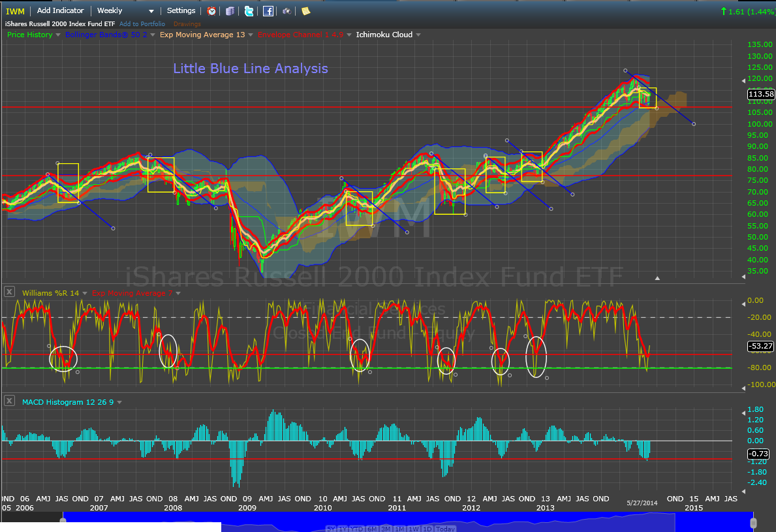Open the Add Indicator menu
The height and width of the screenshot is (532, 776).
pyautogui.click(x=61, y=10)
